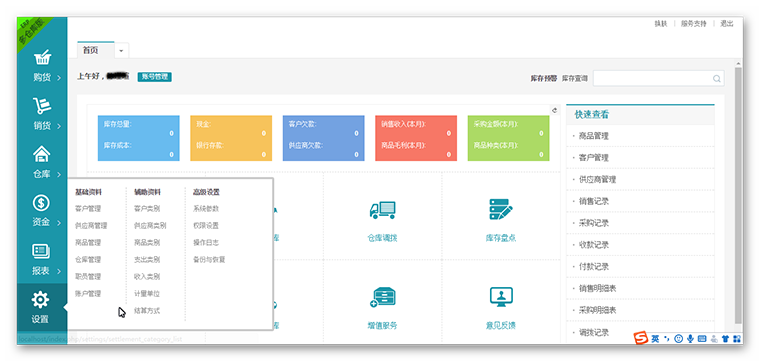Open the 销货 sales trolley icon
This screenshot has width=760, height=361.
coord(42,105)
